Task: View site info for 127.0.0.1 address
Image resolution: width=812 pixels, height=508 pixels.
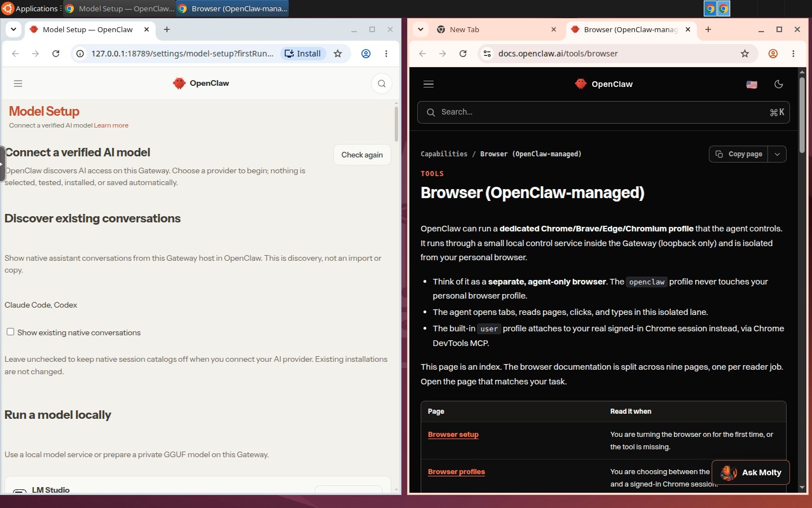Action: [x=80, y=54]
